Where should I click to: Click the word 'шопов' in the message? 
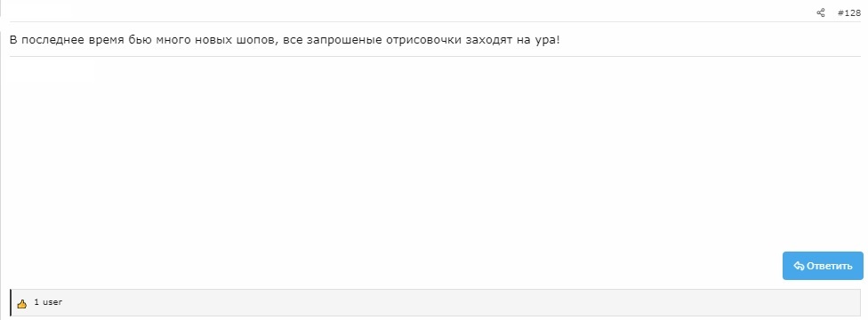[258, 40]
